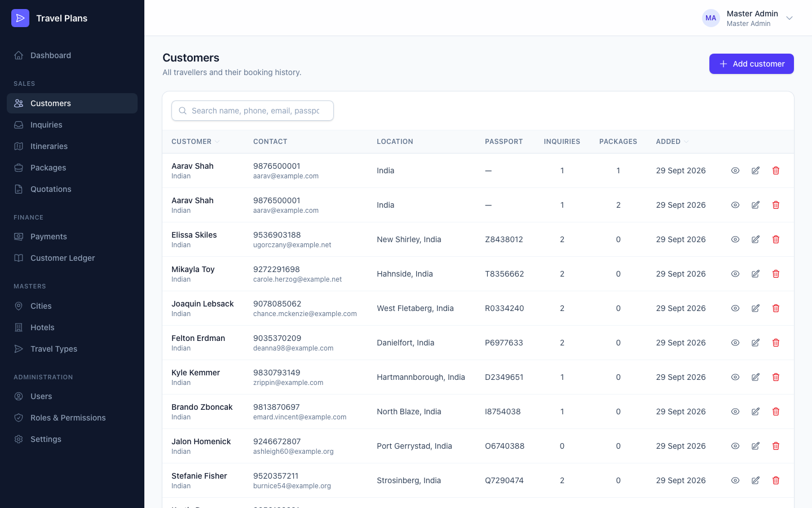Delete Brando Zboncak
Screen dimensions: 812x508
pyautogui.click(x=776, y=411)
